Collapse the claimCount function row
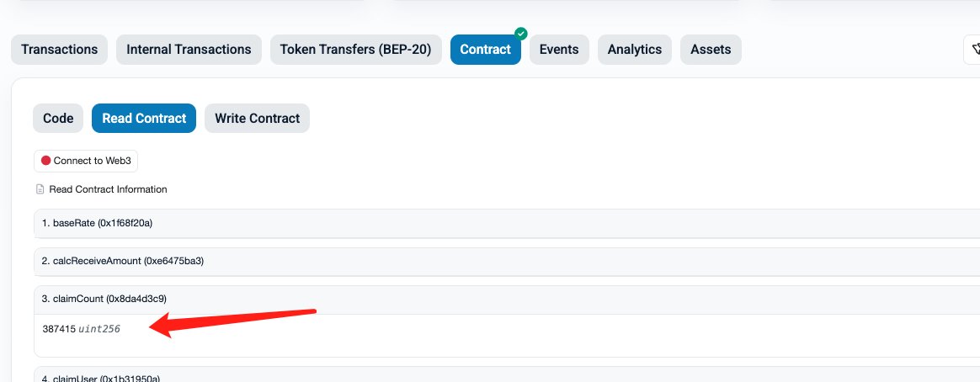The image size is (980, 382). [x=507, y=299]
